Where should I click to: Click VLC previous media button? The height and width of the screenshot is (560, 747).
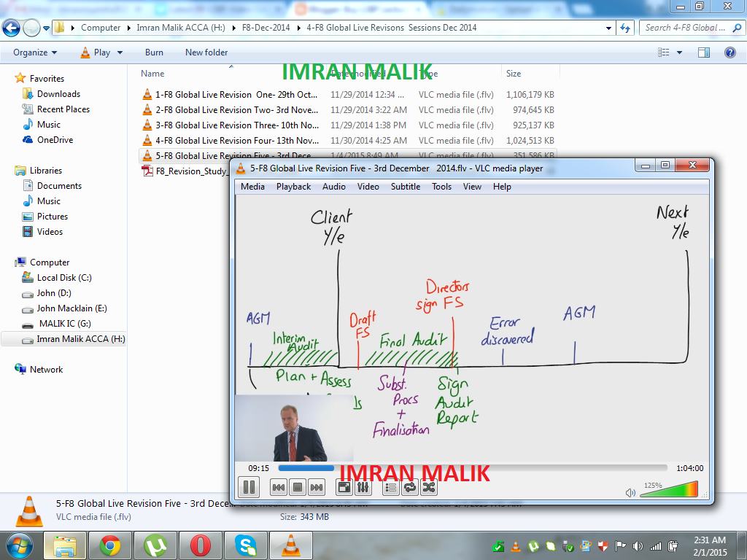tap(278, 487)
